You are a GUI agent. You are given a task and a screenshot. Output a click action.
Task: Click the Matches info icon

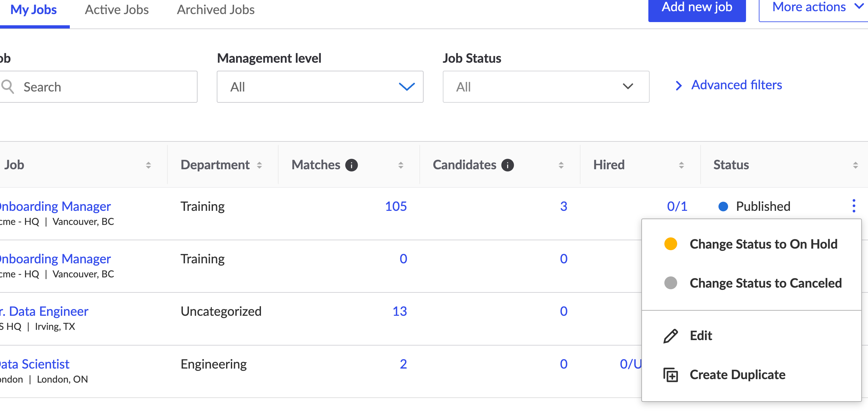point(351,165)
